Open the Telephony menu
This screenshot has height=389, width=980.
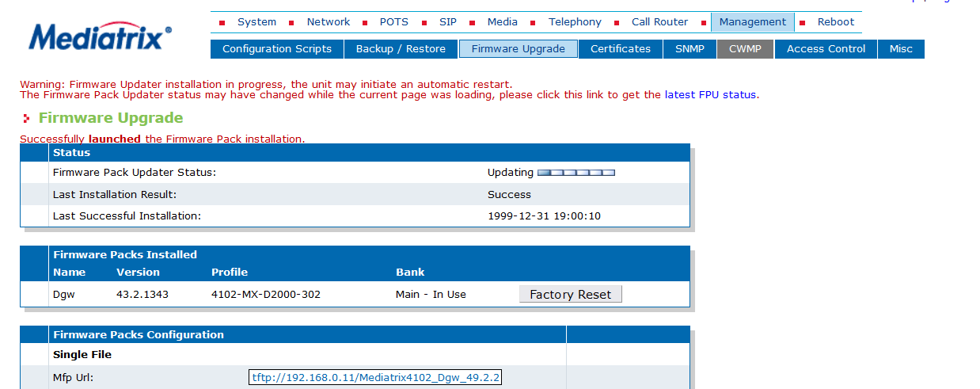pos(575,22)
